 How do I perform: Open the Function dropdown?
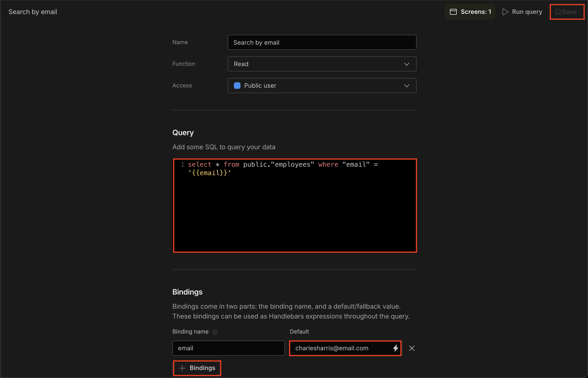322,64
